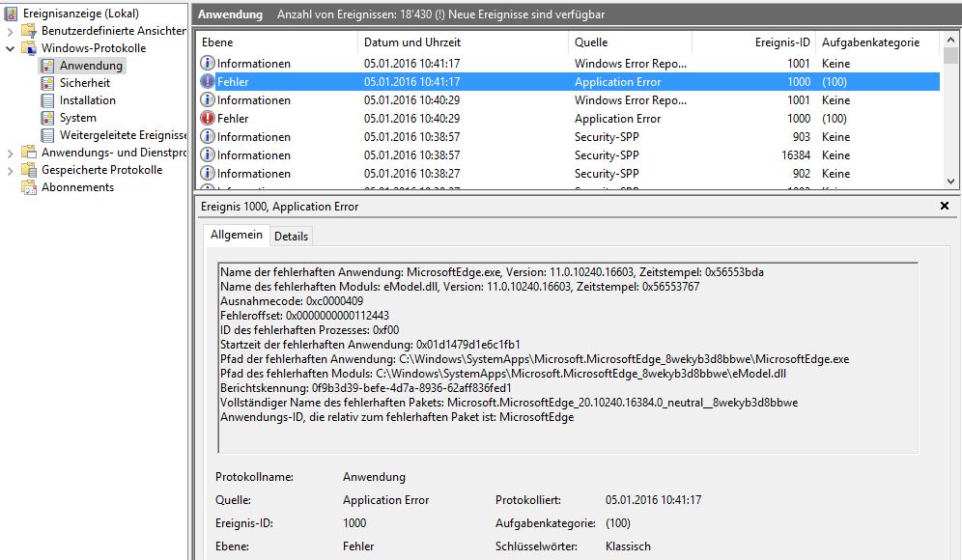Image resolution: width=962 pixels, height=560 pixels.
Task: Sort events by Ereignis-ID column header
Action: 781,42
